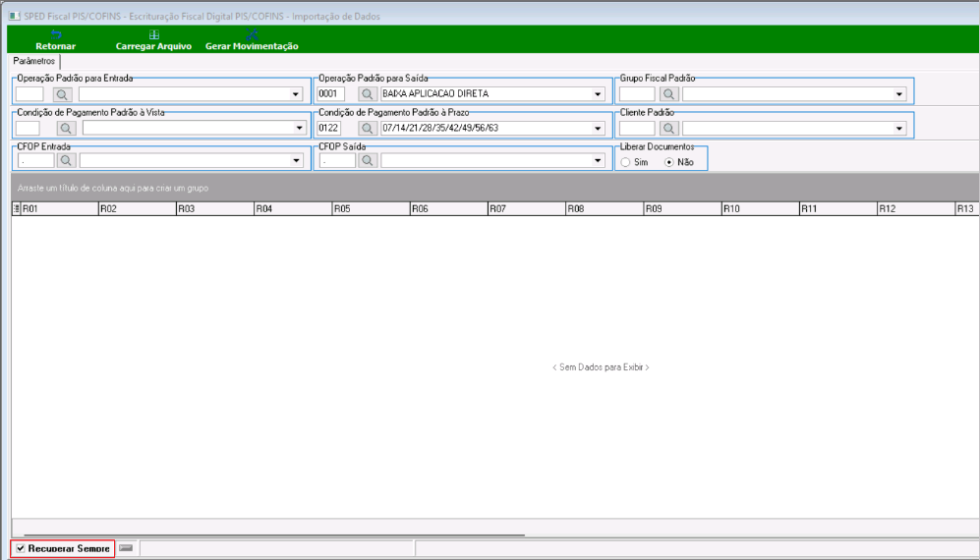Click the Condição de Pagamento à Vista search icon
This screenshot has width=980, height=560.
[x=66, y=128]
